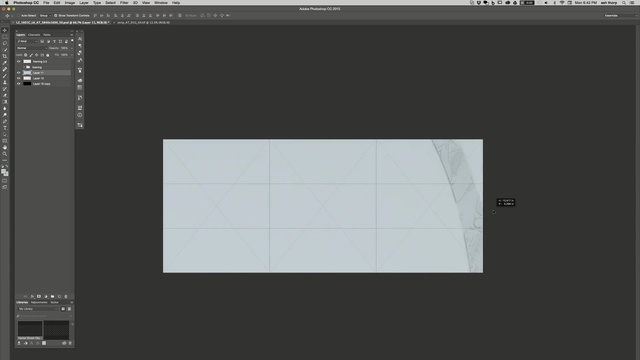
Task: Select the Healing Brush tool
Action: click(5, 69)
